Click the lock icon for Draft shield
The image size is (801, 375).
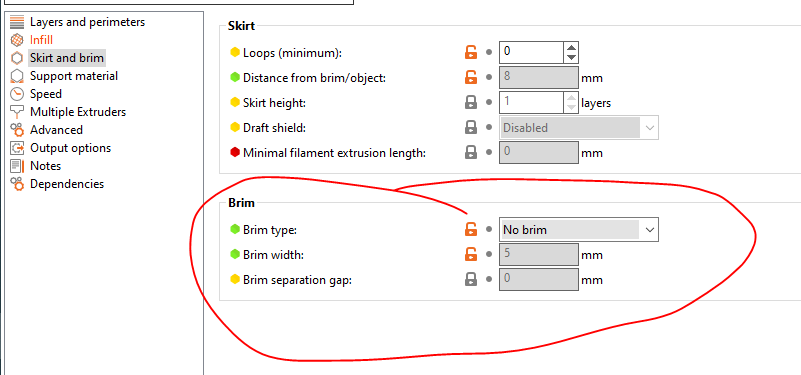(470, 128)
